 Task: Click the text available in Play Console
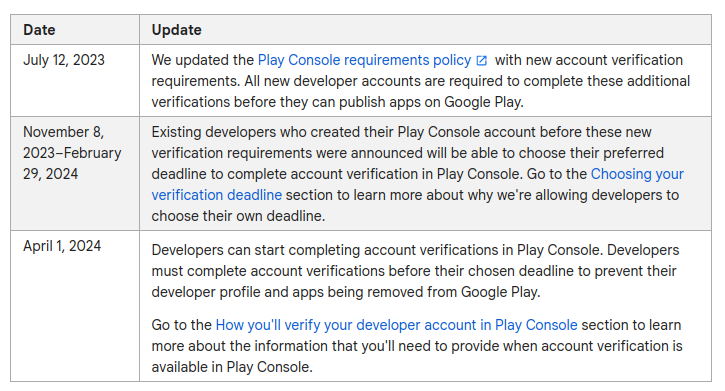click(x=232, y=367)
